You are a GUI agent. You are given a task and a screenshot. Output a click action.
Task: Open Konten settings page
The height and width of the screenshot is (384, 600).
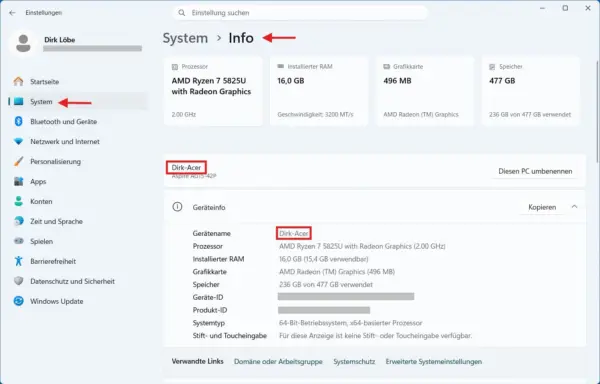click(78, 201)
